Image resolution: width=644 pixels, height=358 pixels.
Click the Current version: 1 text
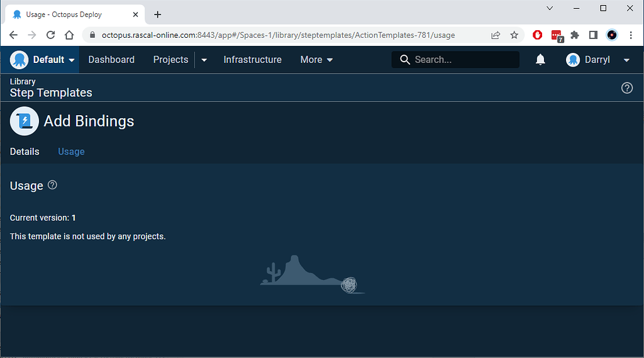click(x=43, y=218)
